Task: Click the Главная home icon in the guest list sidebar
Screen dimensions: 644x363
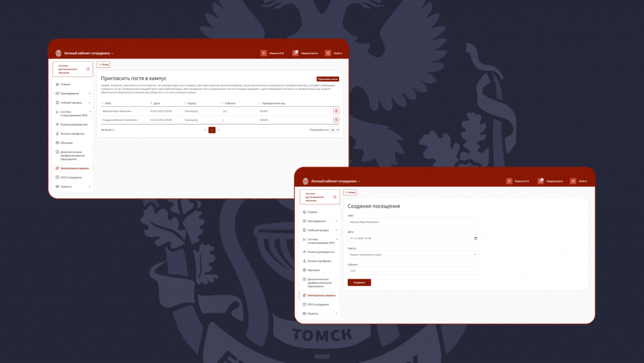Action: point(57,84)
